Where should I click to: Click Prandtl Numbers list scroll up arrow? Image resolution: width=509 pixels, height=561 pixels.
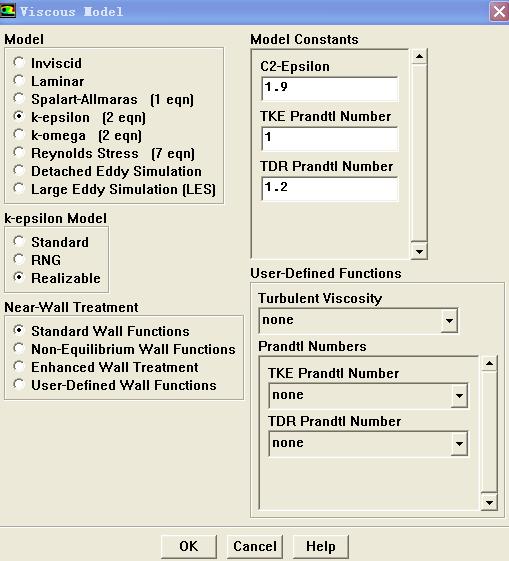pyautogui.click(x=489, y=364)
